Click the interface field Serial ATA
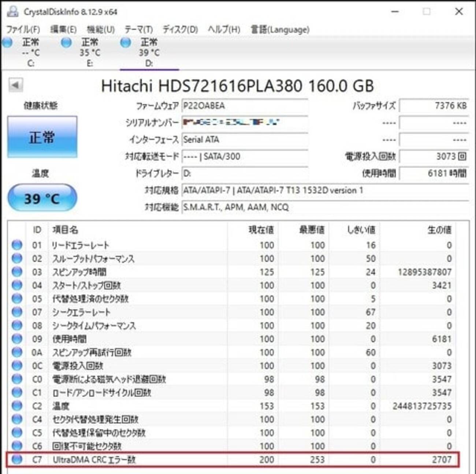Viewport: 476px width, 474px height. [x=245, y=139]
